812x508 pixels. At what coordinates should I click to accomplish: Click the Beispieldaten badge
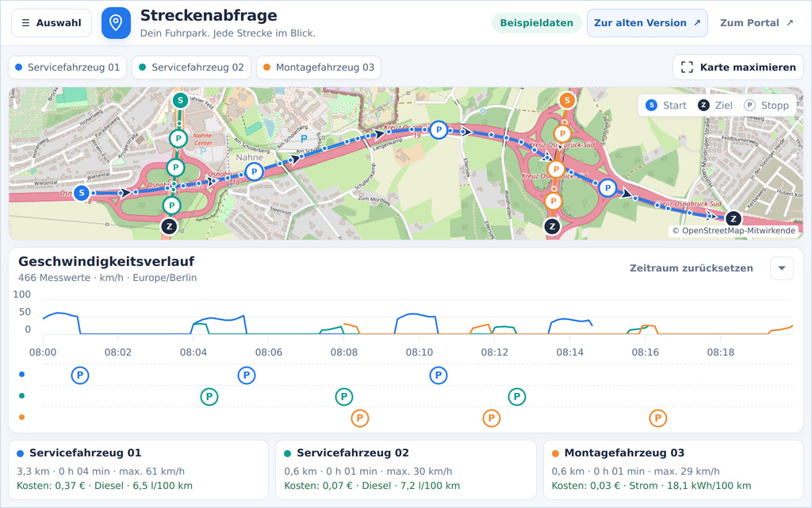(x=537, y=23)
